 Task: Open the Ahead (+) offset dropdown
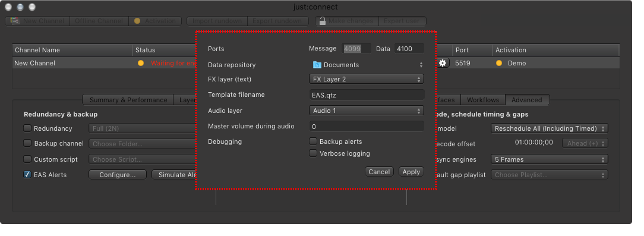point(585,143)
